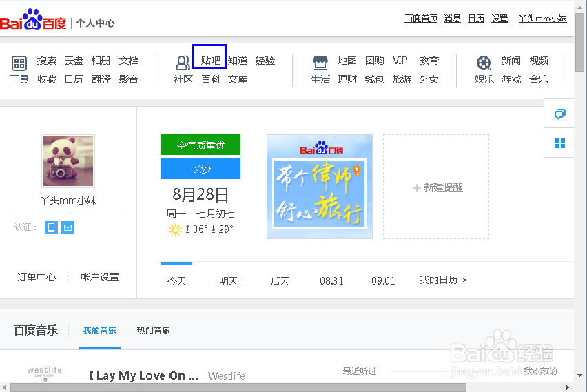Image resolution: width=587 pixels, height=392 pixels.
Task: Click the panda profile avatar
Action: point(68,161)
